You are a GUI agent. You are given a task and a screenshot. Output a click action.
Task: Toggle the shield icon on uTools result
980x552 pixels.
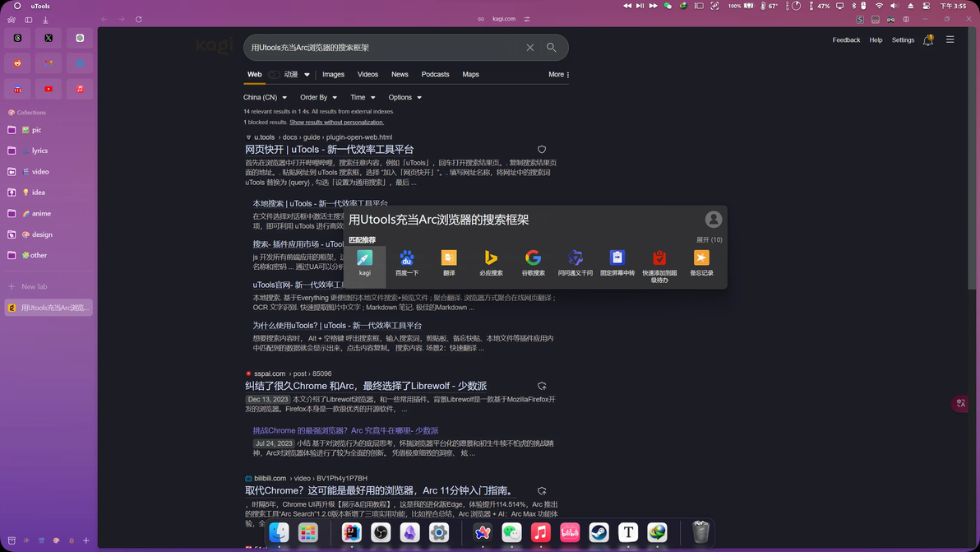coord(542,150)
